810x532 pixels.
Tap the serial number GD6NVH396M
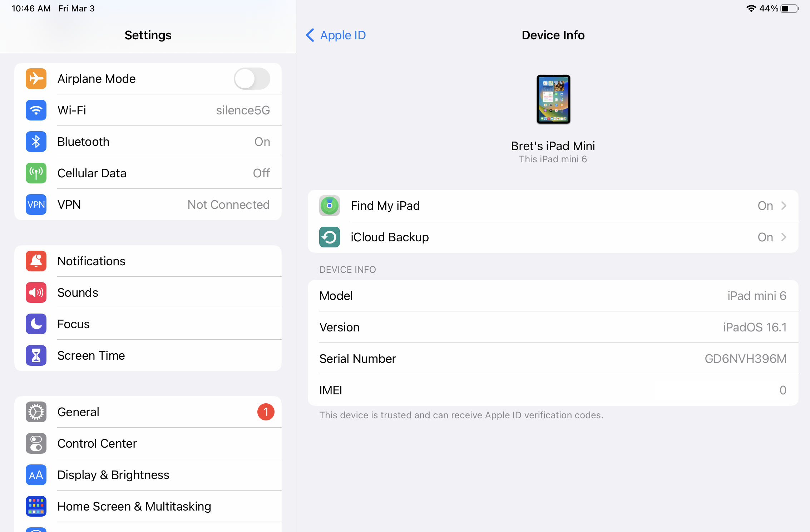coord(746,359)
